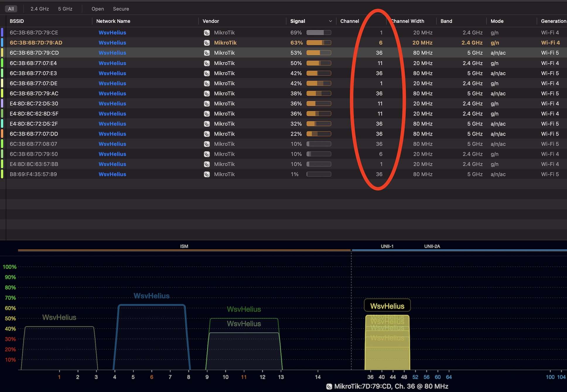567x392 pixels.
Task: Click the MikroTik icon in the bottom status bar
Action: point(329,386)
